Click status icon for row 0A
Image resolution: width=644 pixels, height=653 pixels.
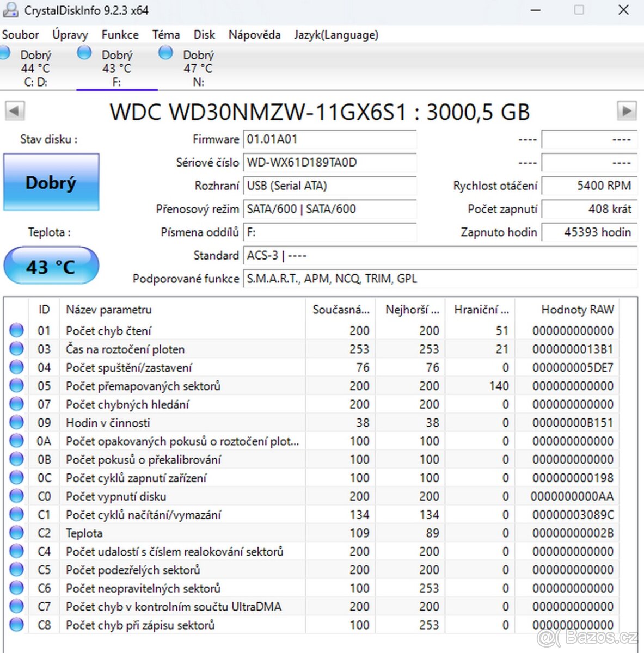click(x=17, y=441)
